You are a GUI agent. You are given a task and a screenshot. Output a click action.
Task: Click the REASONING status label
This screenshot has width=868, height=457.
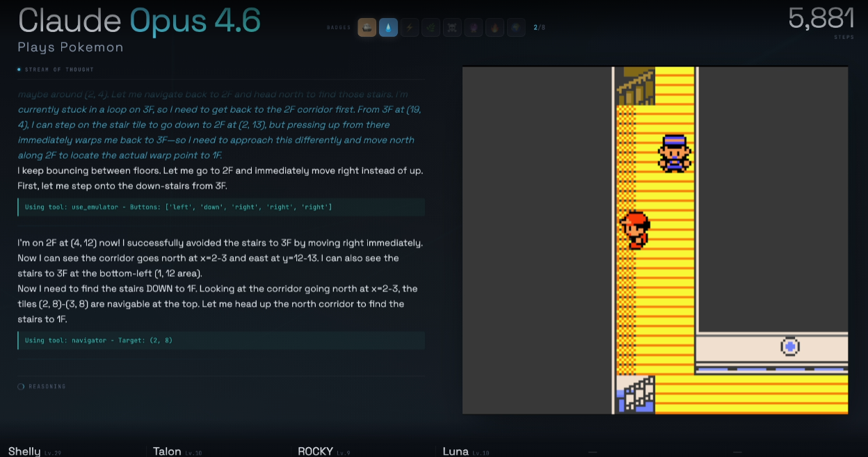coord(47,386)
